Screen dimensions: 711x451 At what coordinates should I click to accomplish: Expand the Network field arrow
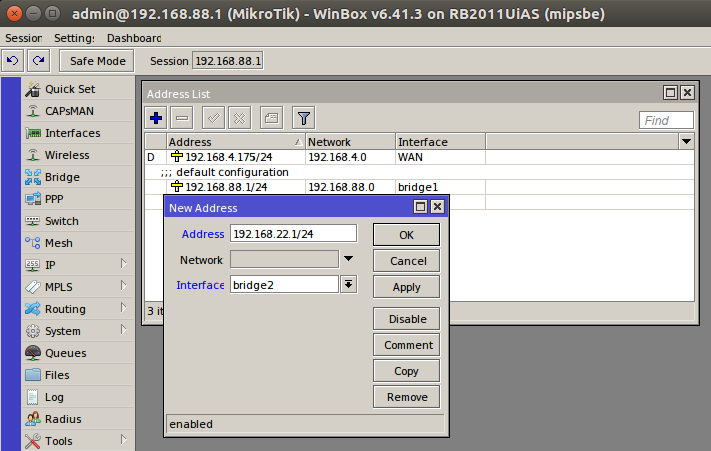pyautogui.click(x=348, y=259)
